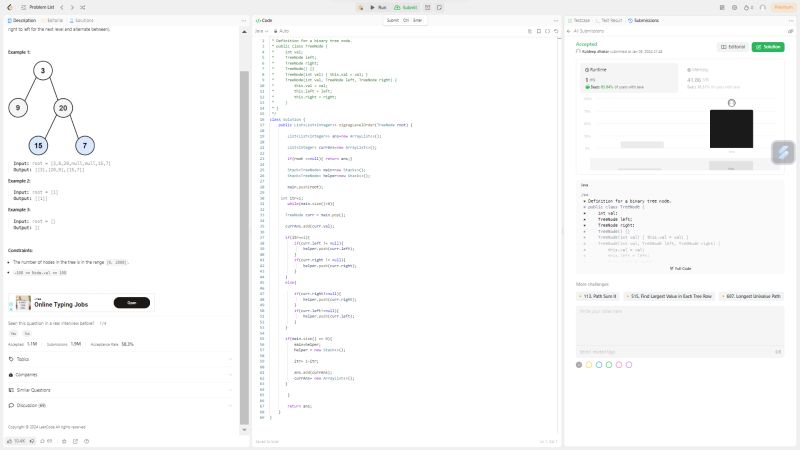800x450 pixels.
Task: Pick a random problem shuffle icon
Action: (83, 7)
